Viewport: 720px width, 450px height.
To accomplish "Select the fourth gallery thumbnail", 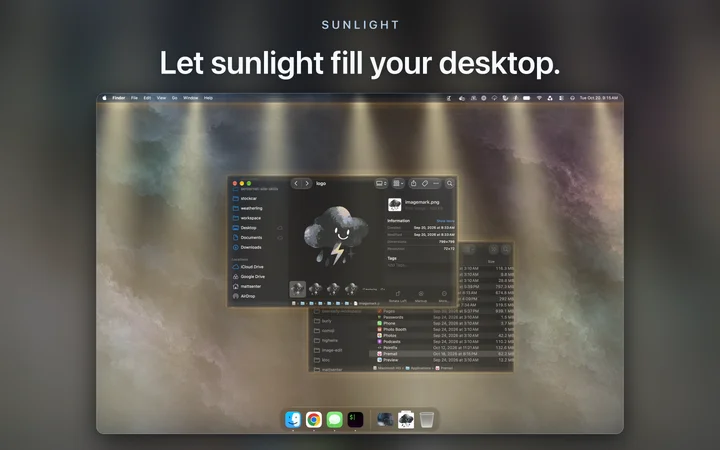I will [351, 289].
